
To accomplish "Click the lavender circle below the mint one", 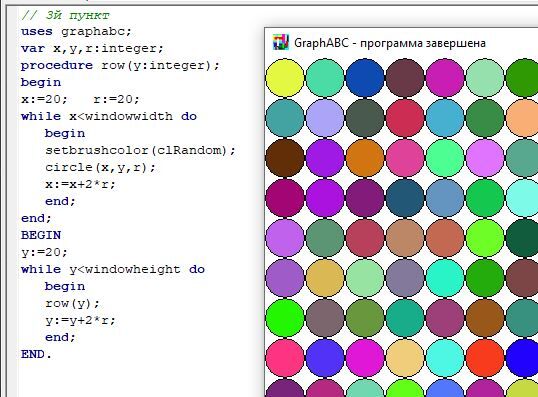I will click(x=325, y=118).
